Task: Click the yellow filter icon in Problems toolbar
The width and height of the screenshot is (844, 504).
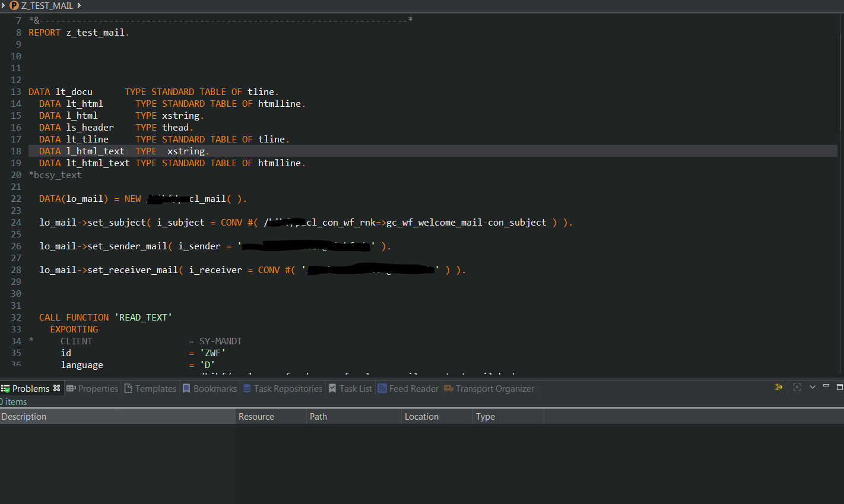Action: pos(778,387)
